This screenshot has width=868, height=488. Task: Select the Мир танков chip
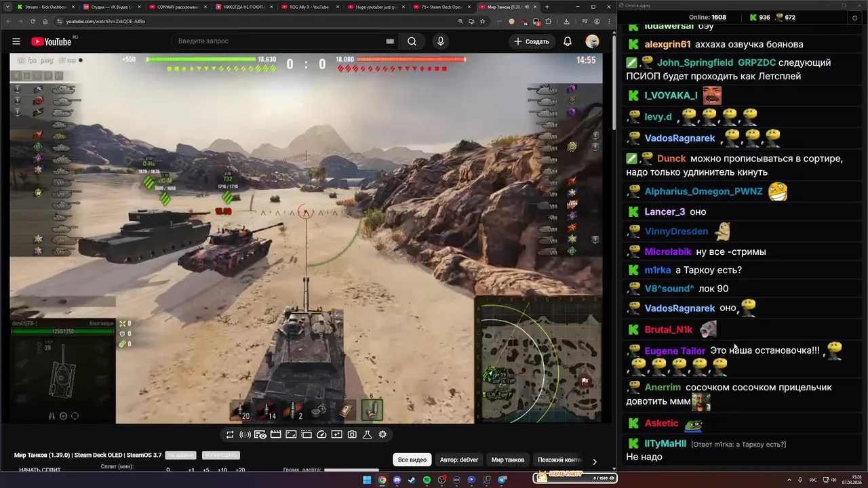(x=507, y=460)
